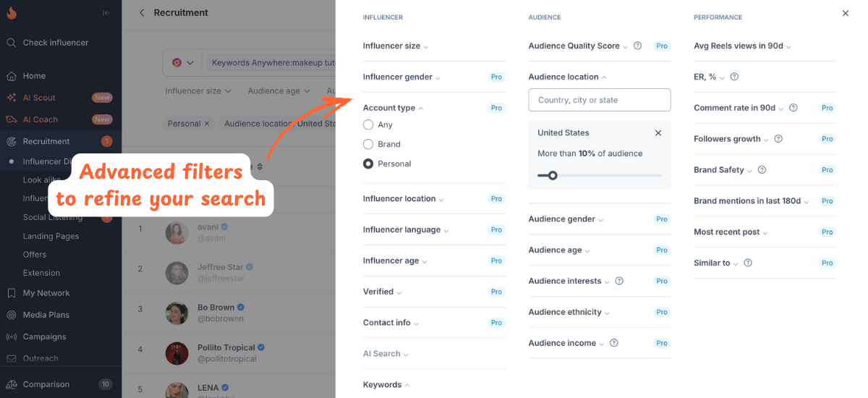Screen dimensions: 868x398
Task: Click info icon beside Followers growth
Action: pos(778,139)
